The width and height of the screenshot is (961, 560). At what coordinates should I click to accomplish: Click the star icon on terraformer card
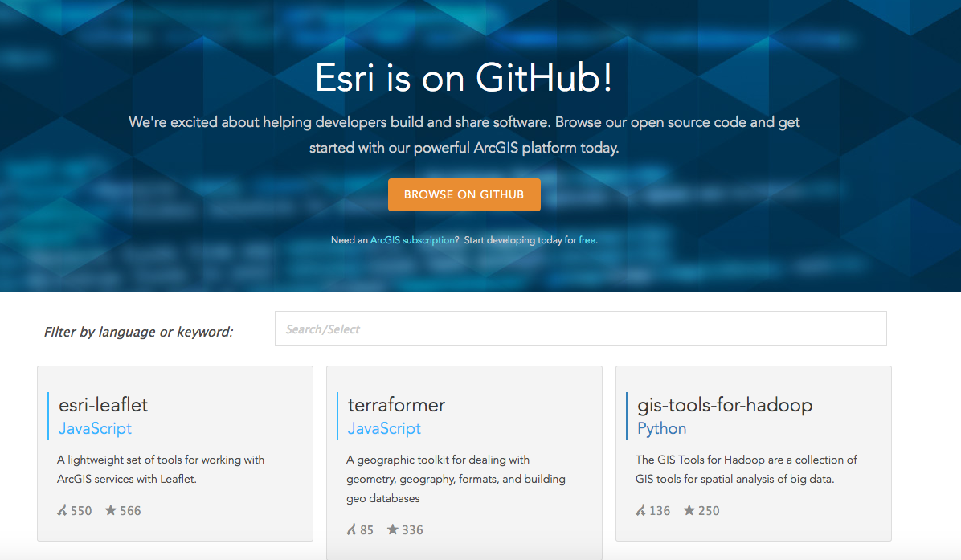392,529
